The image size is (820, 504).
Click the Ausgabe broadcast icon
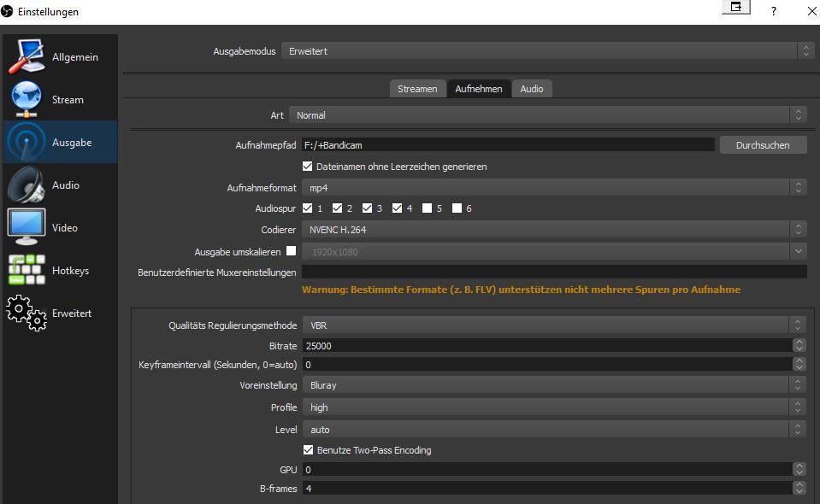(27, 142)
